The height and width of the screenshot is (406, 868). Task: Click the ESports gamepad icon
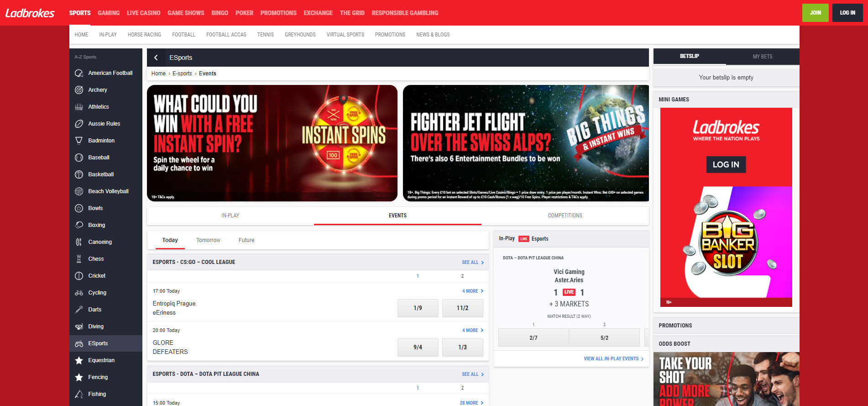[79, 343]
